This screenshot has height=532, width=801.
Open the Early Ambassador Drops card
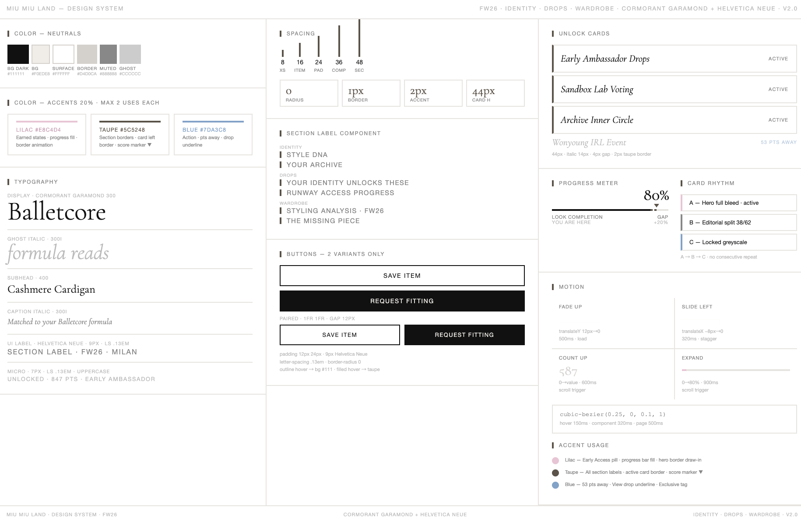click(674, 59)
